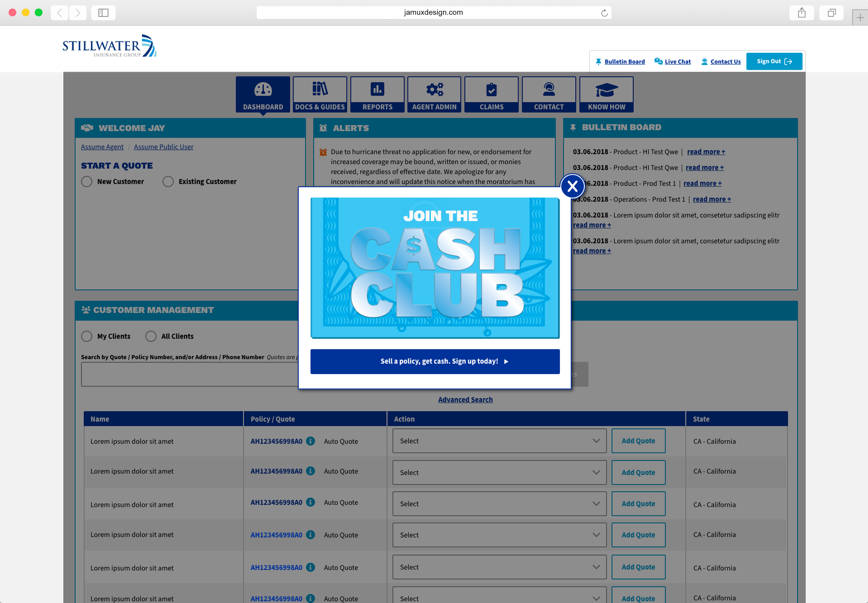This screenshot has height=603, width=868.
Task: Click read more on first HI Test Qwe bulletin
Action: point(706,152)
